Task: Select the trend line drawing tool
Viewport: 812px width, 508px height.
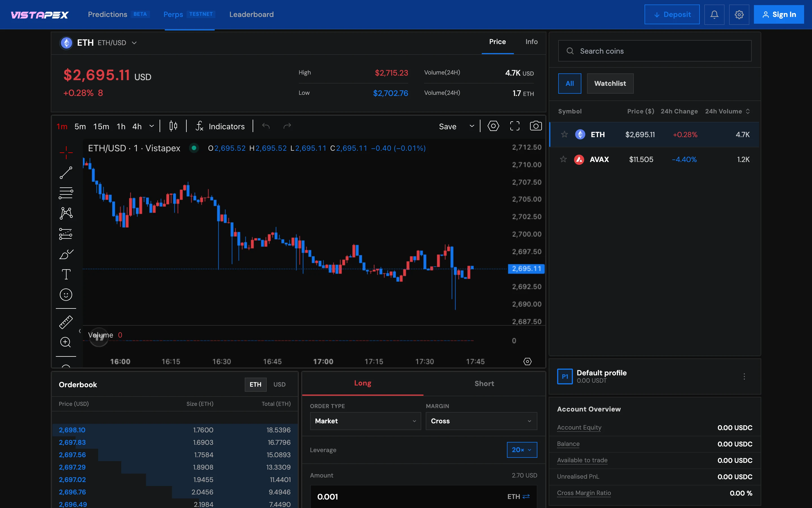Action: tap(66, 173)
